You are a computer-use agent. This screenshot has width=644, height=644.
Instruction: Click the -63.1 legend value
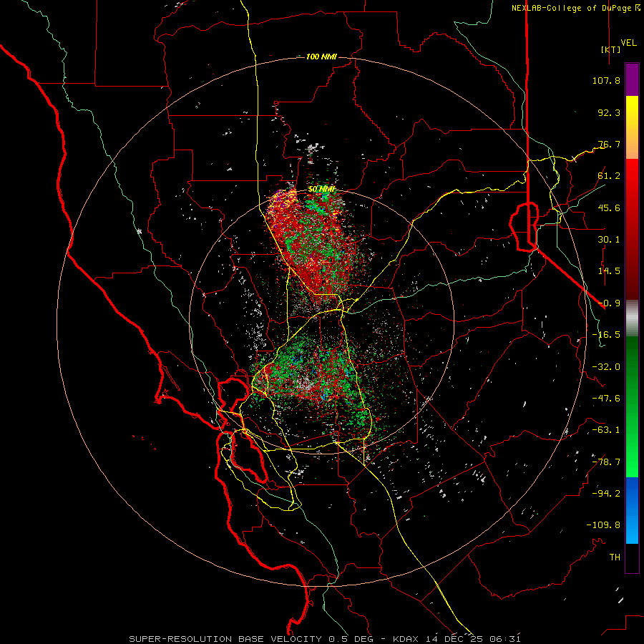click(606, 430)
